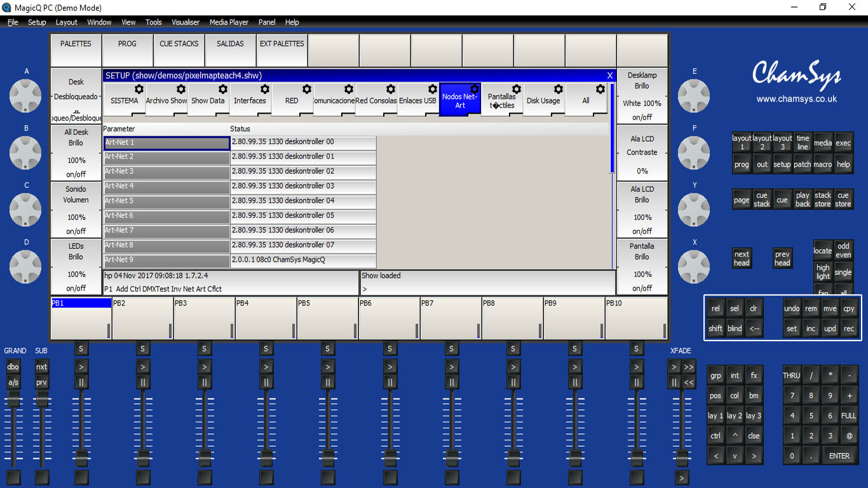Select the col colour button
The height and width of the screenshot is (488, 868).
(x=735, y=395)
